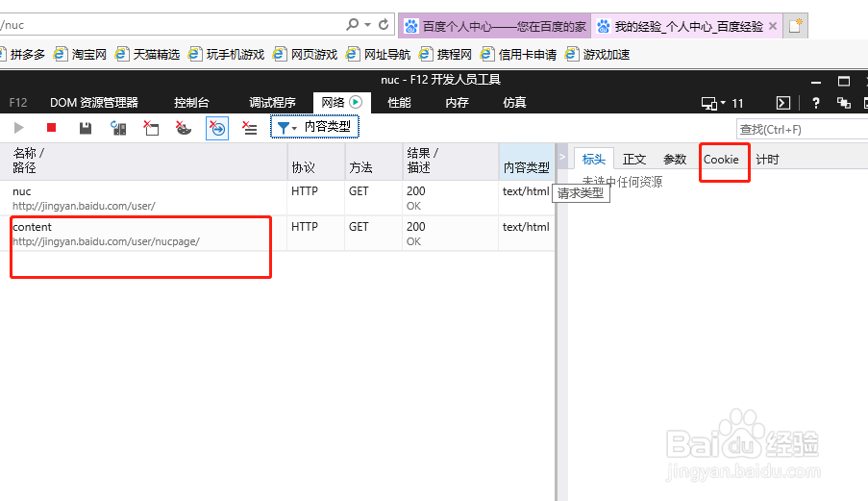Click HTTP protocol cell in nuc row
The width and height of the screenshot is (868, 501).
pos(305,191)
